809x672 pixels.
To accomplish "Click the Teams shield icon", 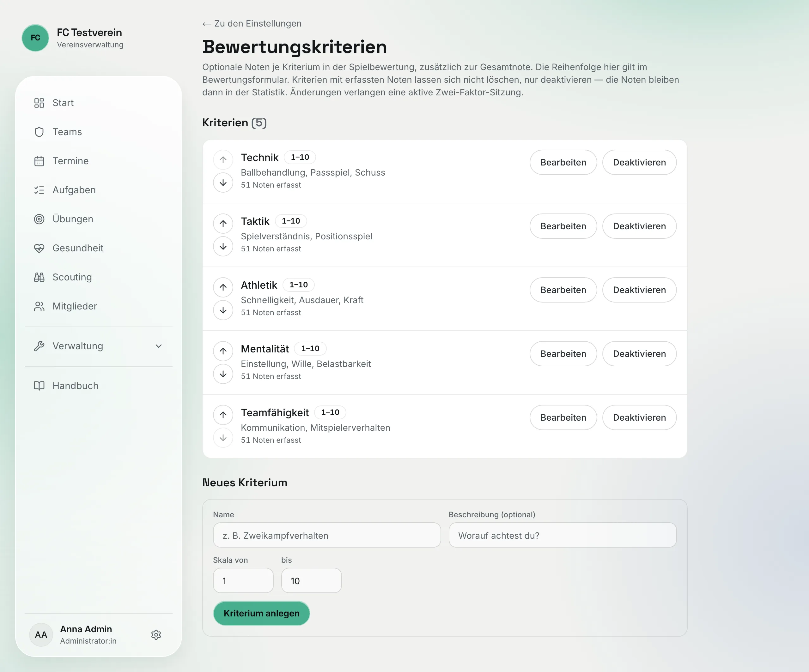I will [39, 132].
